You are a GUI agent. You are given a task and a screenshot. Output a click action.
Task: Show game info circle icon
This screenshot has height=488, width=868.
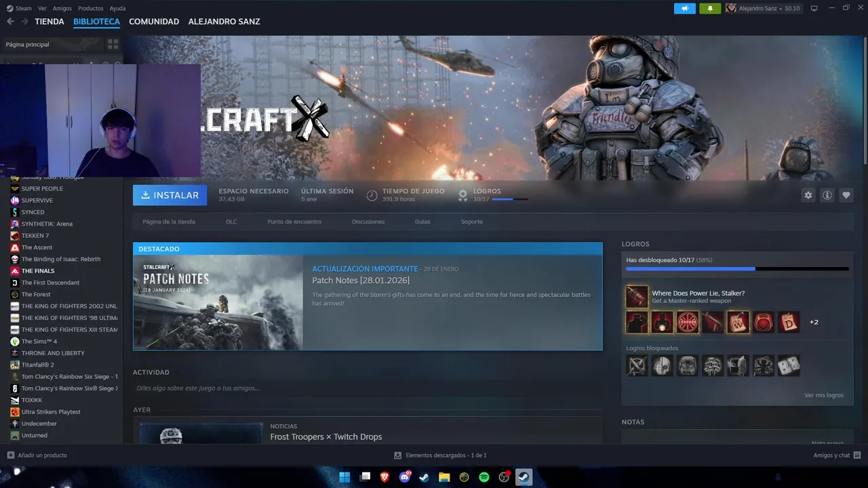point(827,195)
